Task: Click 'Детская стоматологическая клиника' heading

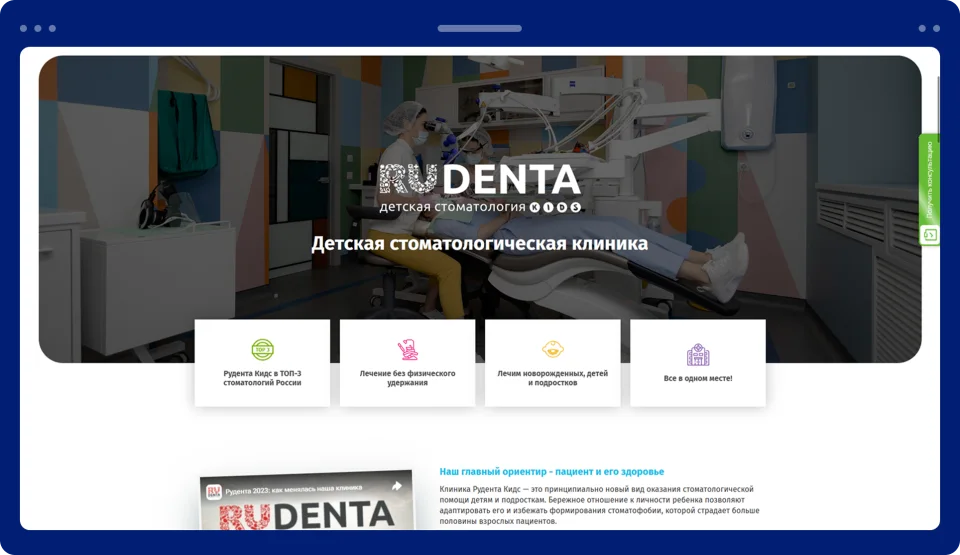Action: [x=479, y=243]
